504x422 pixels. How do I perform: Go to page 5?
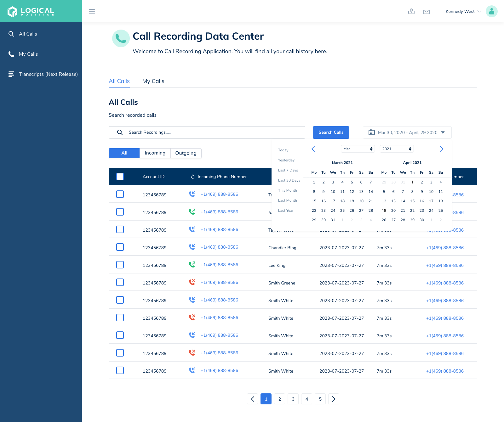(320, 399)
